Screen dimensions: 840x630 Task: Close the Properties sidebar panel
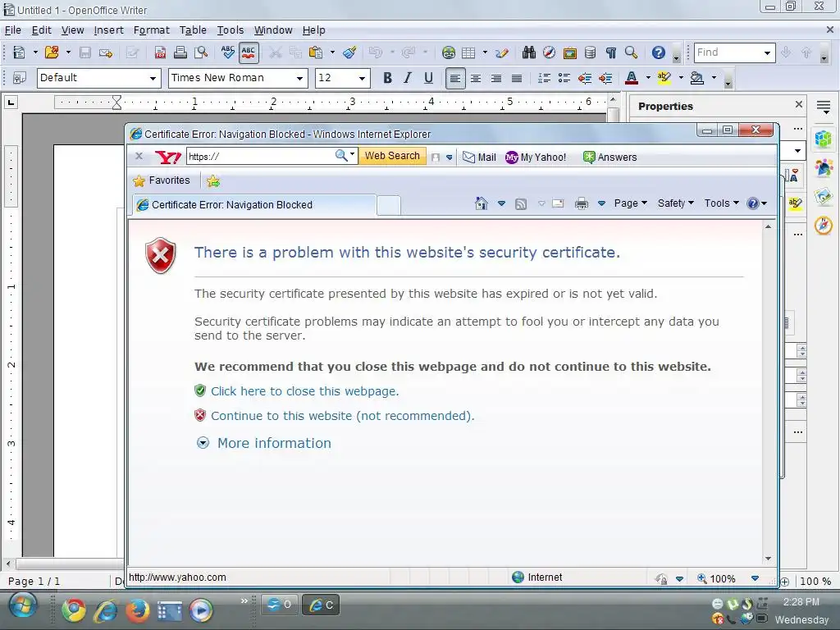pyautogui.click(x=799, y=104)
